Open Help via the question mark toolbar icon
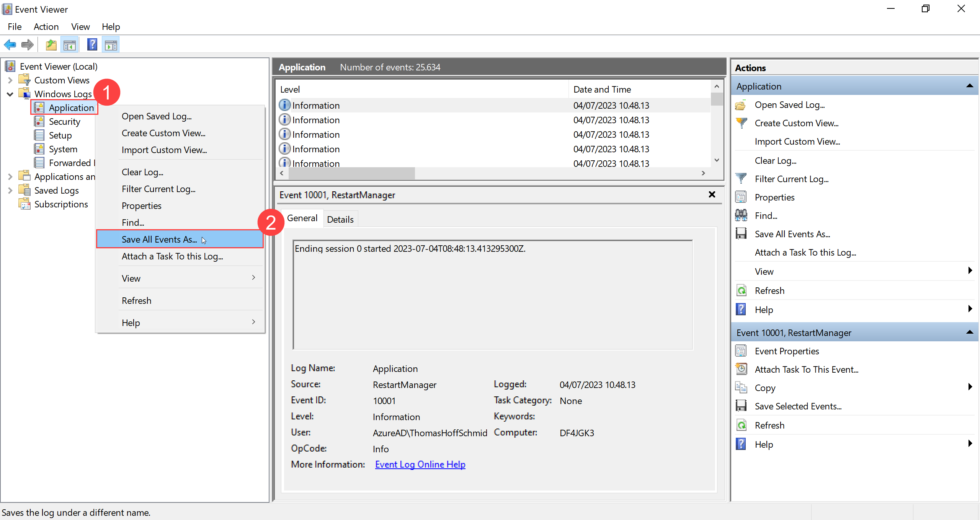This screenshot has height=520, width=980. [x=92, y=44]
